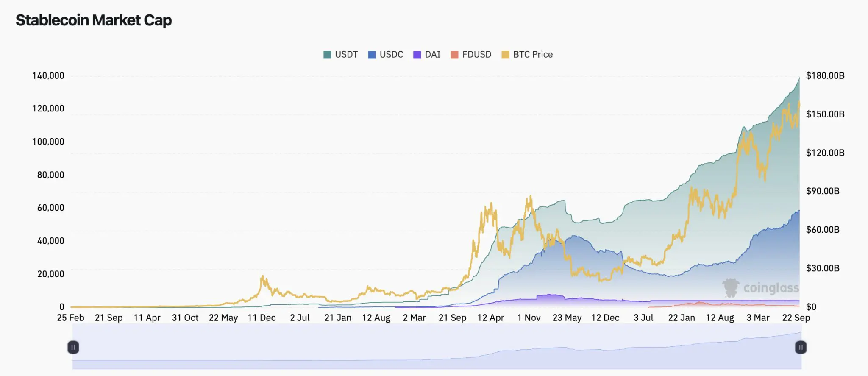Click the FDUSD orange legend square
This screenshot has width=868, height=376.
[454, 55]
